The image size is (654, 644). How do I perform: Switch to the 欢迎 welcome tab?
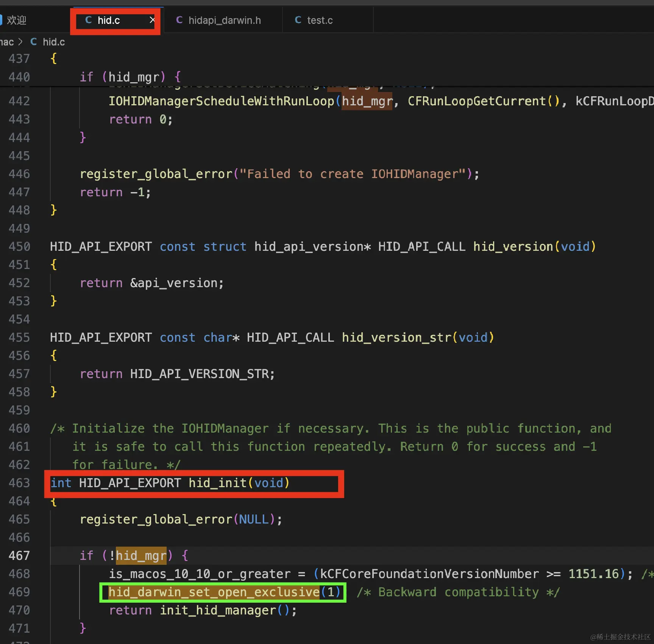pyautogui.click(x=17, y=20)
